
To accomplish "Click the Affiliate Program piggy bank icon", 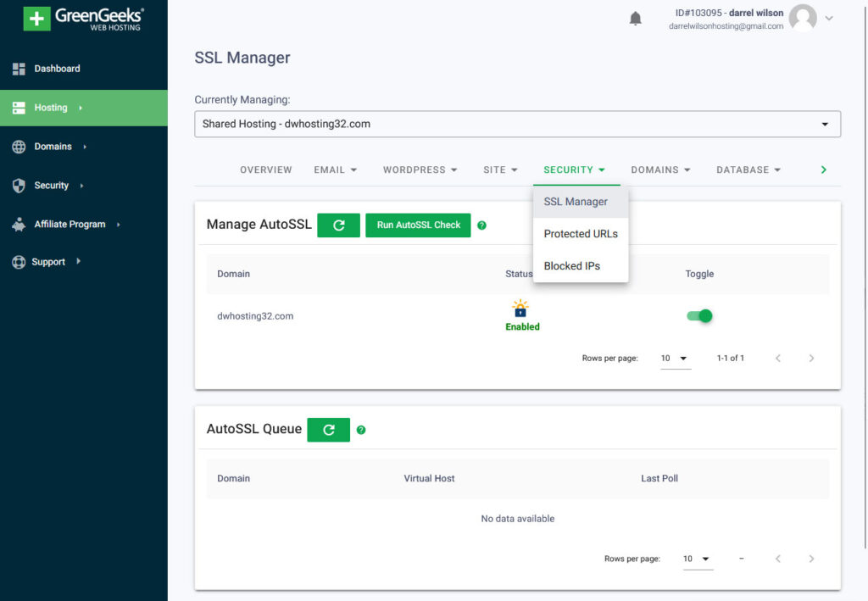I will pyautogui.click(x=19, y=224).
